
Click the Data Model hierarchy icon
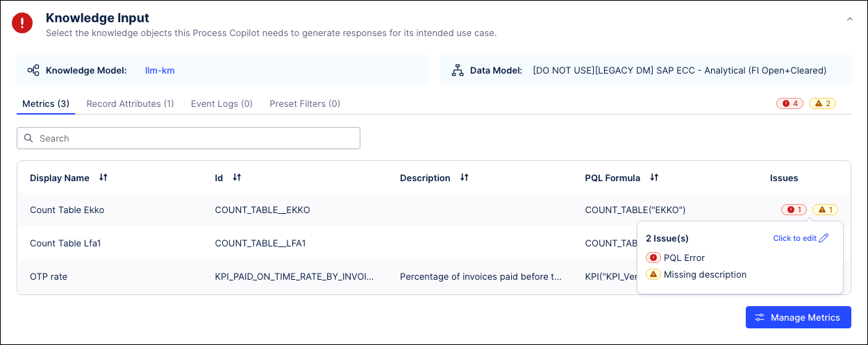point(457,70)
